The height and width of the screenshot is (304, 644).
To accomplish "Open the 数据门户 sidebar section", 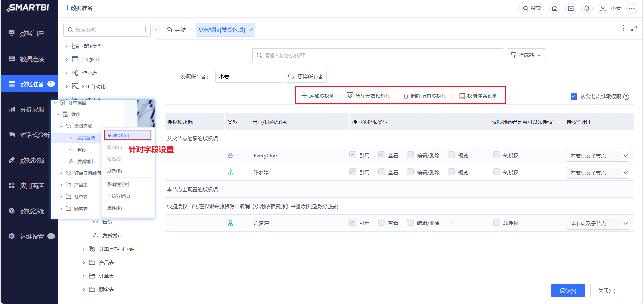I will click(29, 33).
